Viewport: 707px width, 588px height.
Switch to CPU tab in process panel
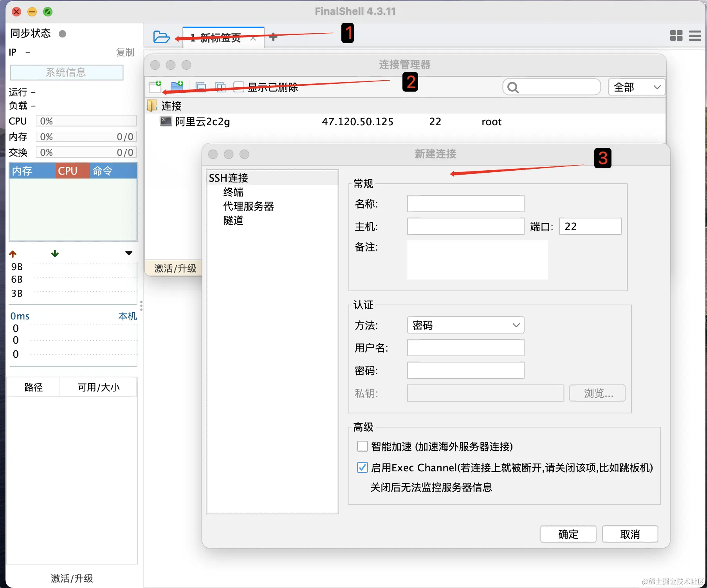click(x=73, y=171)
